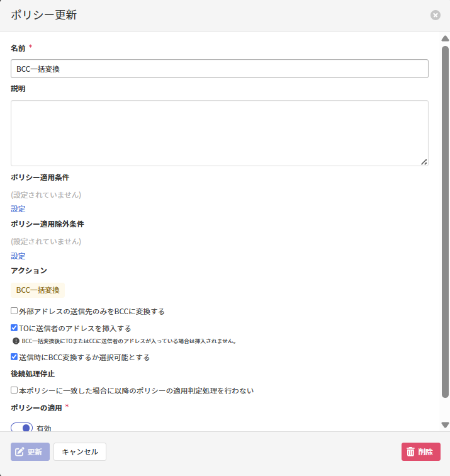
Task: Click the BCC一括変換 action tag
Action: click(38, 290)
